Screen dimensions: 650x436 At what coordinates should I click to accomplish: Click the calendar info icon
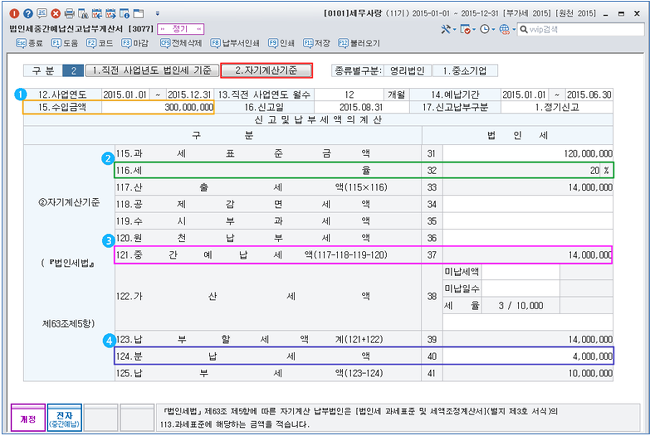pos(124,14)
